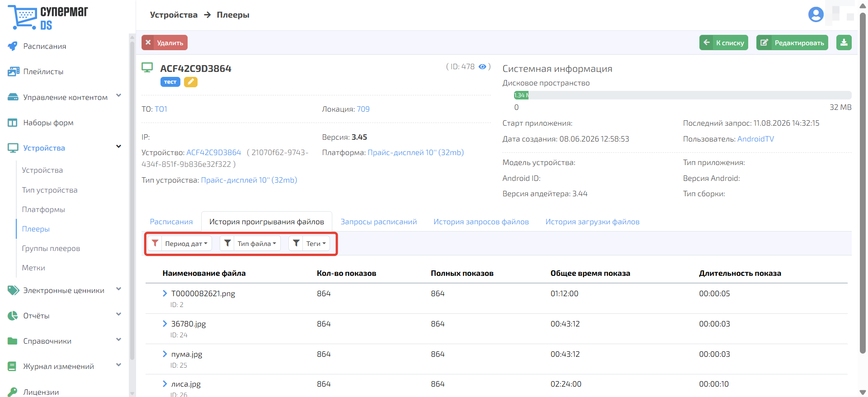
Task: Open the platform Прайс-дисплей 10'' (32mb) link
Action: click(x=416, y=152)
